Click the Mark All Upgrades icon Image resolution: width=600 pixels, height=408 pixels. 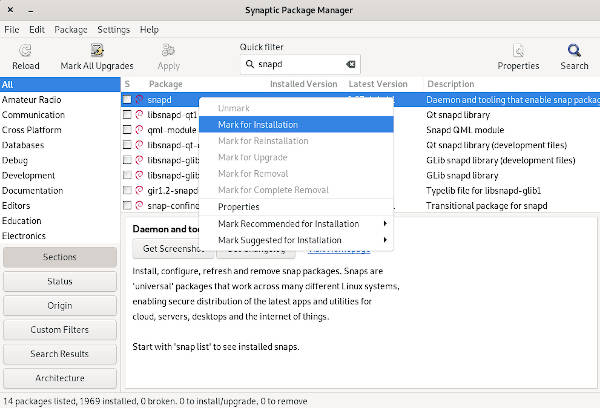97,50
